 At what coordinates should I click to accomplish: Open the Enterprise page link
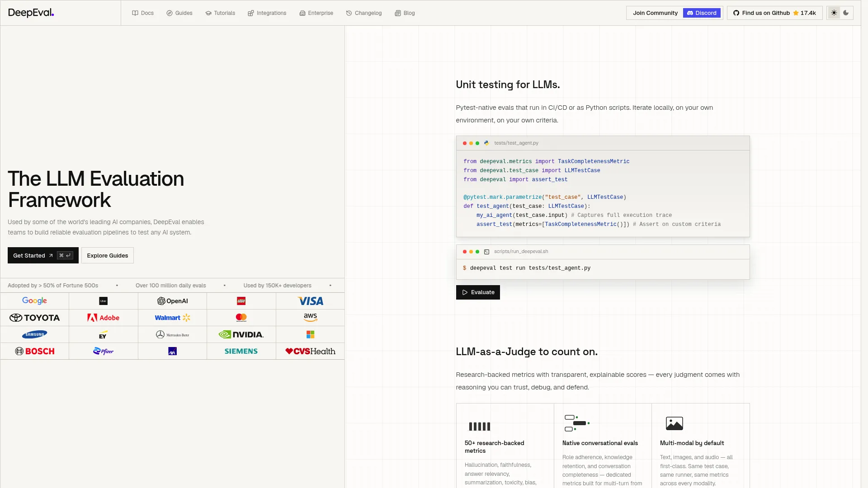(x=316, y=13)
